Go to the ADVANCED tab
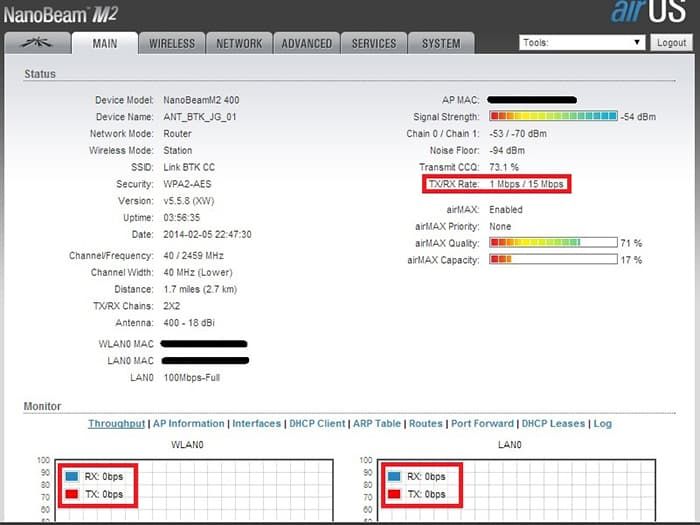The height and width of the screenshot is (525, 700). tap(307, 43)
